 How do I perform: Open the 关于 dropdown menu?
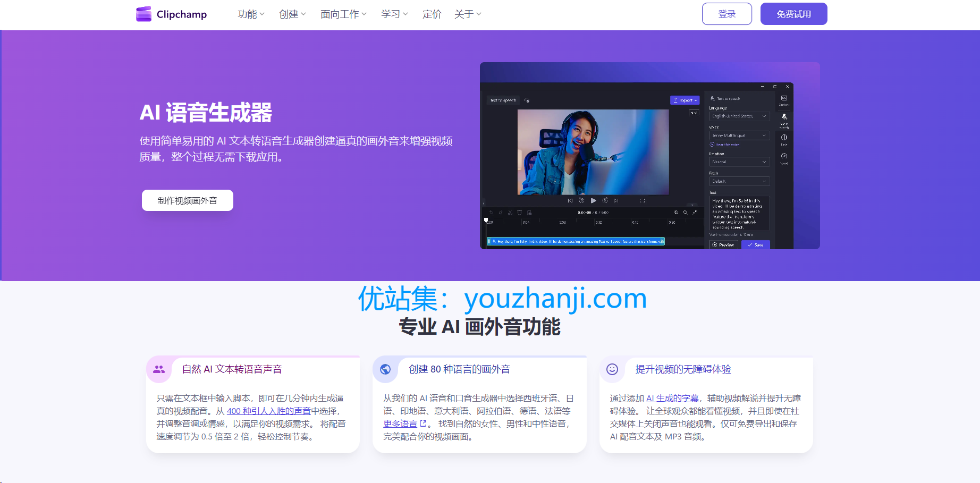click(468, 14)
